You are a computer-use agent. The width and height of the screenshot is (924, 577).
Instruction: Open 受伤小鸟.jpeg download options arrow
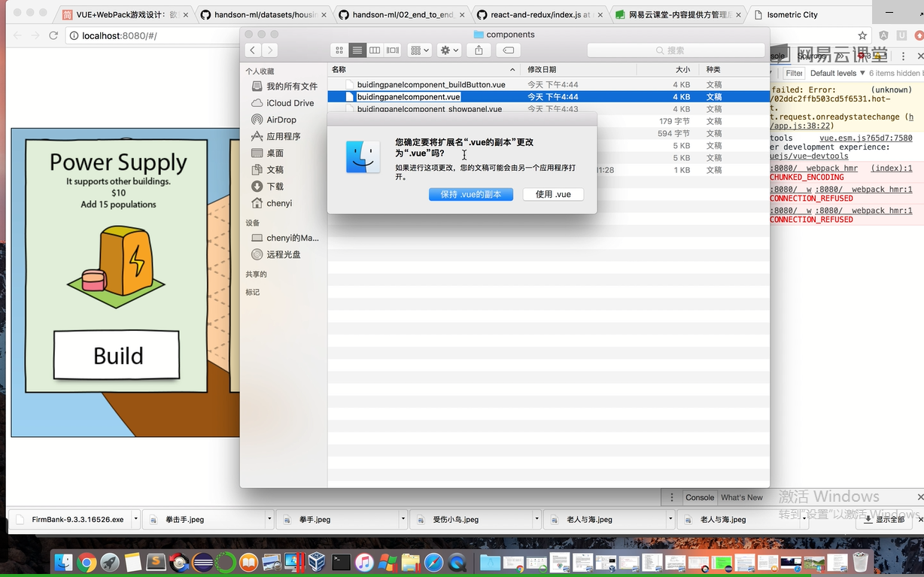click(536, 519)
